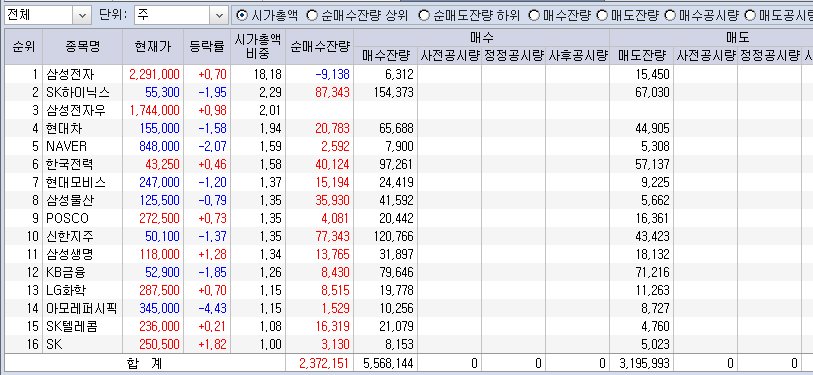The width and height of the screenshot is (813, 375).
Task: Select the 시가총액 radio button
Action: [x=242, y=16]
